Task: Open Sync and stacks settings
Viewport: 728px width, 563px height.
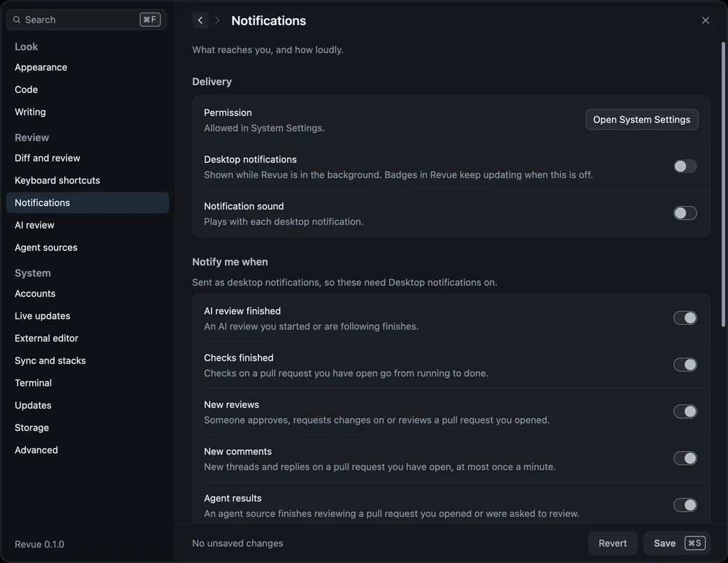Action: click(87, 360)
